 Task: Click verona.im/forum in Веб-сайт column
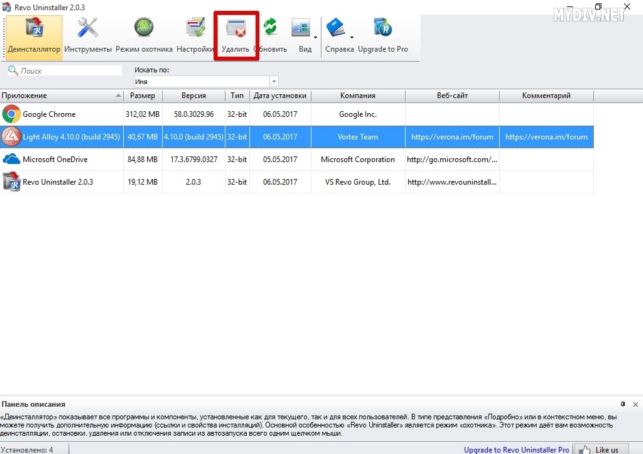tap(452, 137)
